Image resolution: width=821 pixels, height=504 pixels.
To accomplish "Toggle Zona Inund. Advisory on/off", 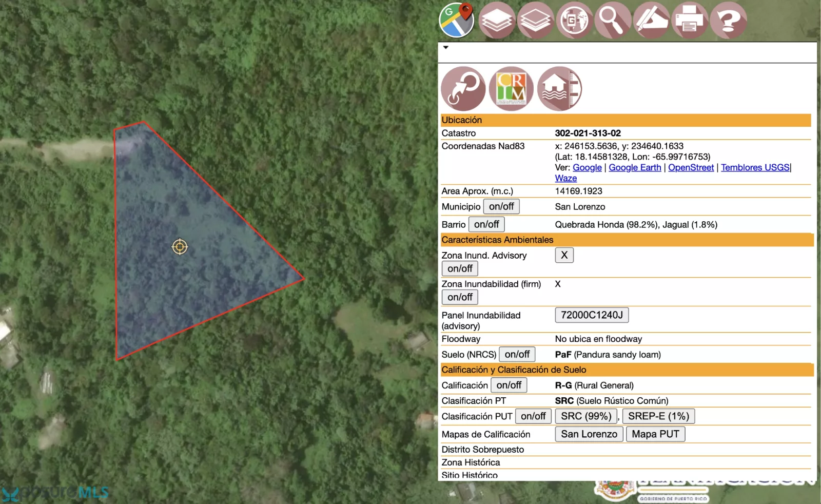I will click(460, 268).
